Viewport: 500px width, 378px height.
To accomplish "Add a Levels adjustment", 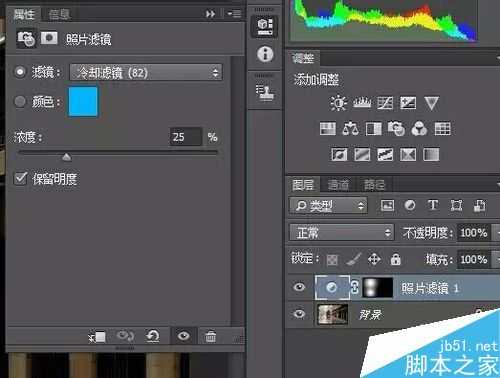I will click(362, 103).
